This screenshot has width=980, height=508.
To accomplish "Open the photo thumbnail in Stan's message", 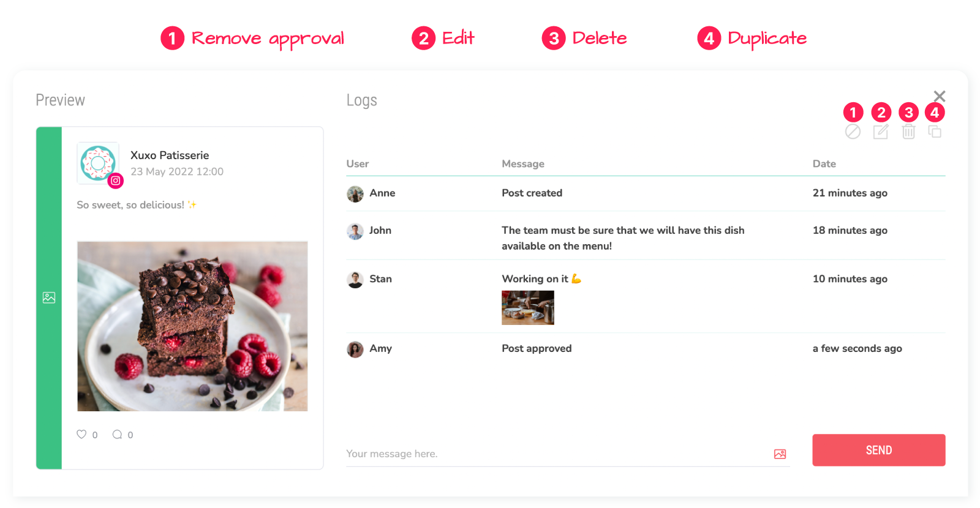I will (528, 307).
